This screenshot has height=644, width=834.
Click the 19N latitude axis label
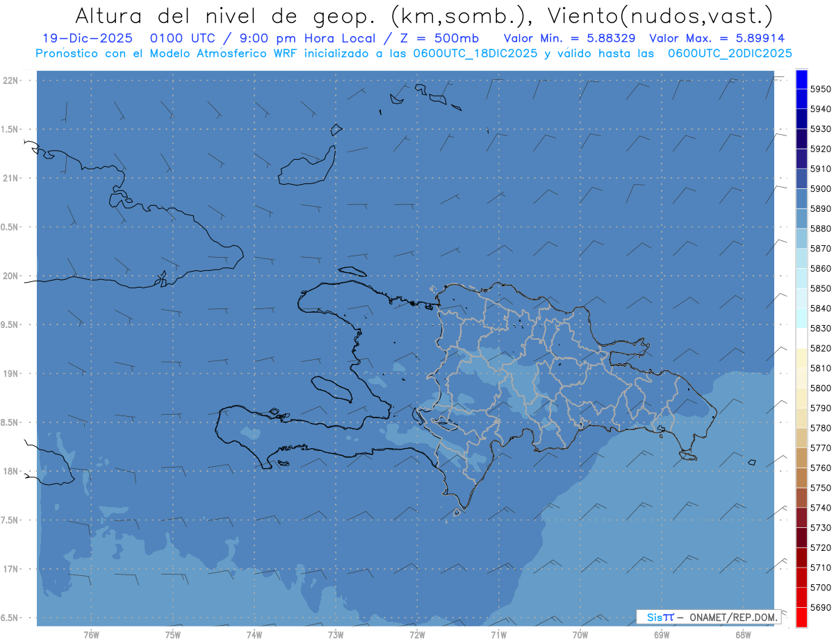[x=10, y=374]
